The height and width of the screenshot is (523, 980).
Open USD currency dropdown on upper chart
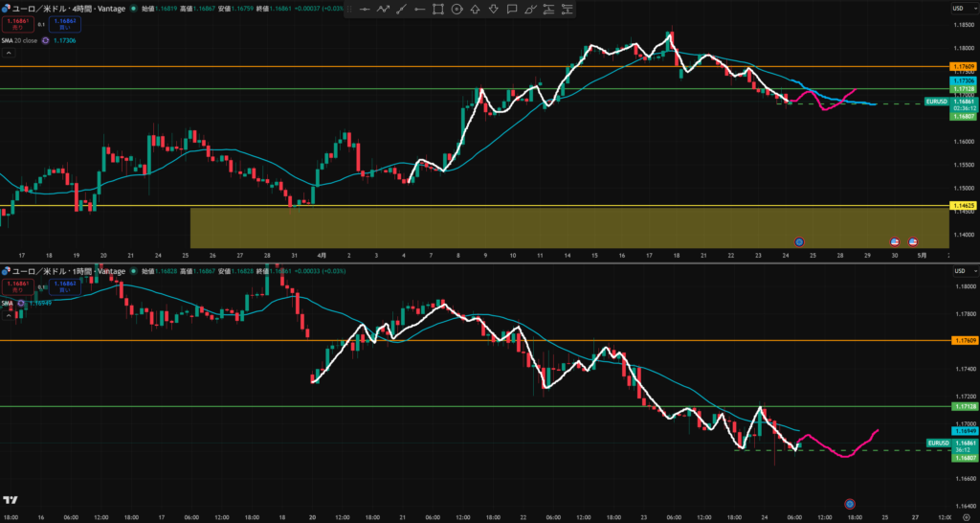point(957,10)
